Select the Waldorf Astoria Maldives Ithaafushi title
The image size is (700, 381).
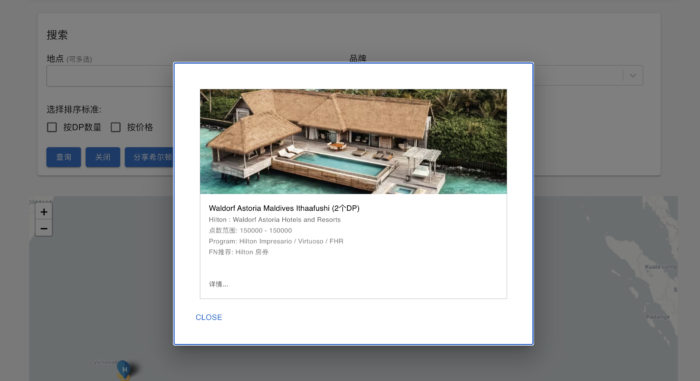click(284, 208)
